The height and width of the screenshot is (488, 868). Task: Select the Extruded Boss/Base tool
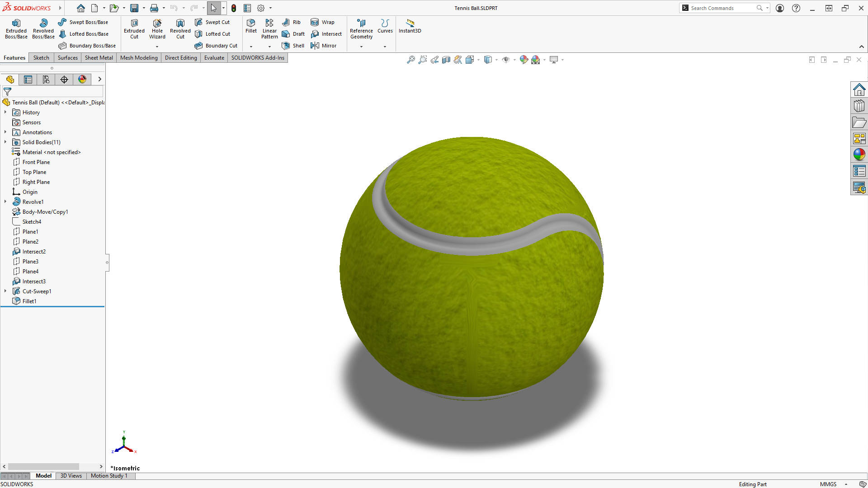coord(16,29)
